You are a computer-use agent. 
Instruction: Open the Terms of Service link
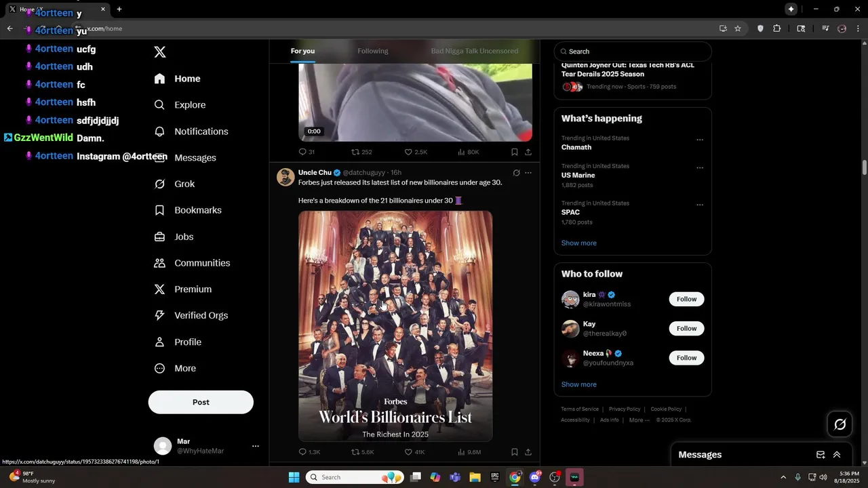click(580, 409)
